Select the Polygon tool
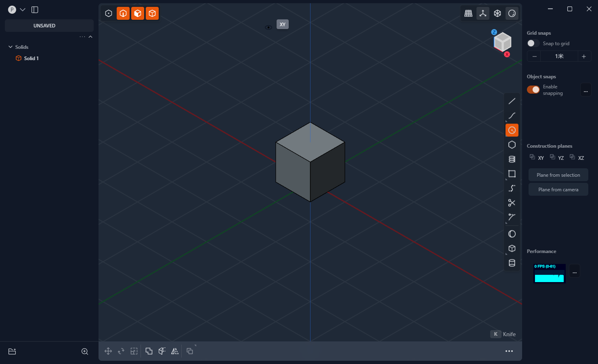598x364 pixels. tap(512, 145)
